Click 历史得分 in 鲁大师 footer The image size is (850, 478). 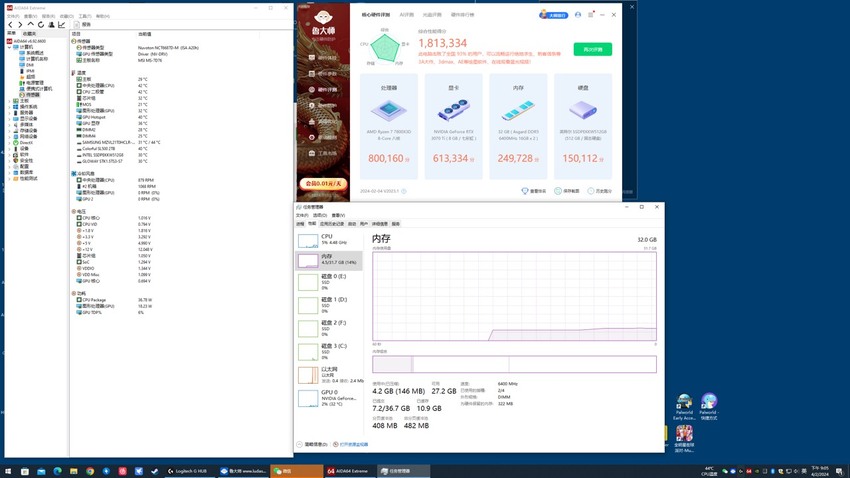[x=600, y=191]
